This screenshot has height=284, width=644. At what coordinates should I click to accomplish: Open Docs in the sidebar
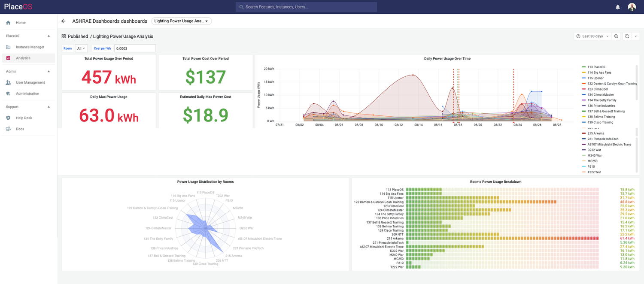28,129
